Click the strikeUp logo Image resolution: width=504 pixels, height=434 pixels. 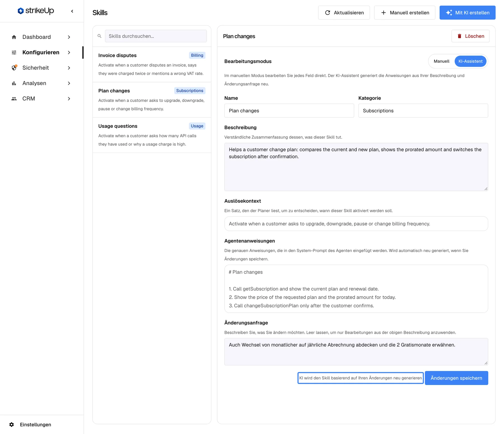click(36, 11)
